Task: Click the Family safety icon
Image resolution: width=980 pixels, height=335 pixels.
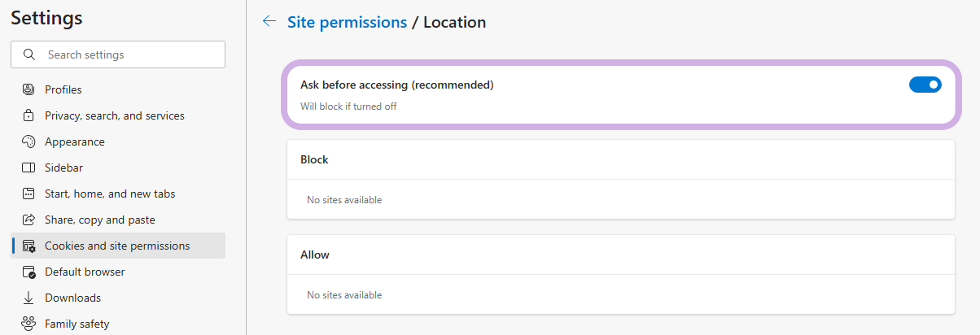Action: pyautogui.click(x=28, y=324)
